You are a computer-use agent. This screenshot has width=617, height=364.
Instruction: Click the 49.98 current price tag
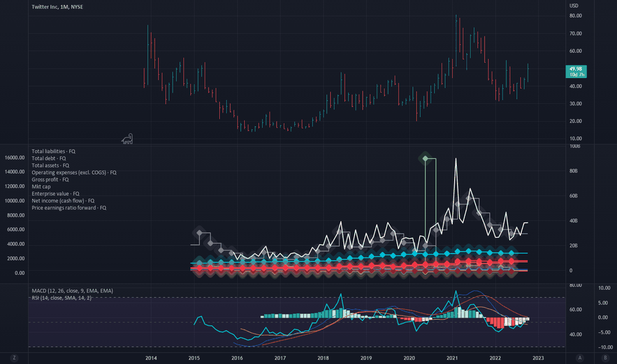tap(576, 71)
